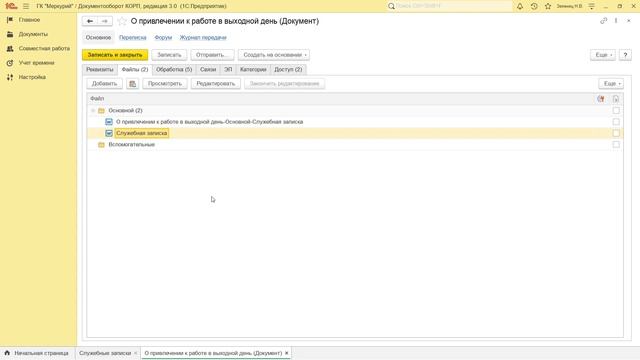Collapse the Основной (2) folder

coord(93,111)
